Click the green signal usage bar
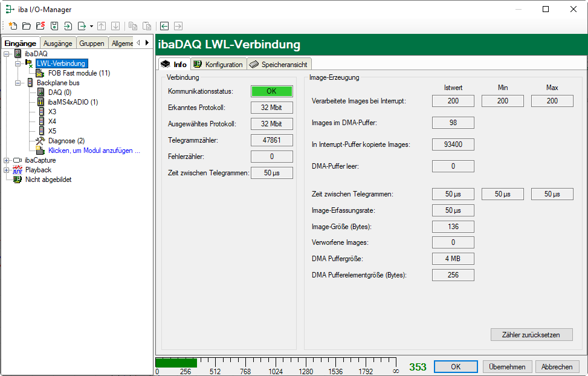 coord(176,363)
